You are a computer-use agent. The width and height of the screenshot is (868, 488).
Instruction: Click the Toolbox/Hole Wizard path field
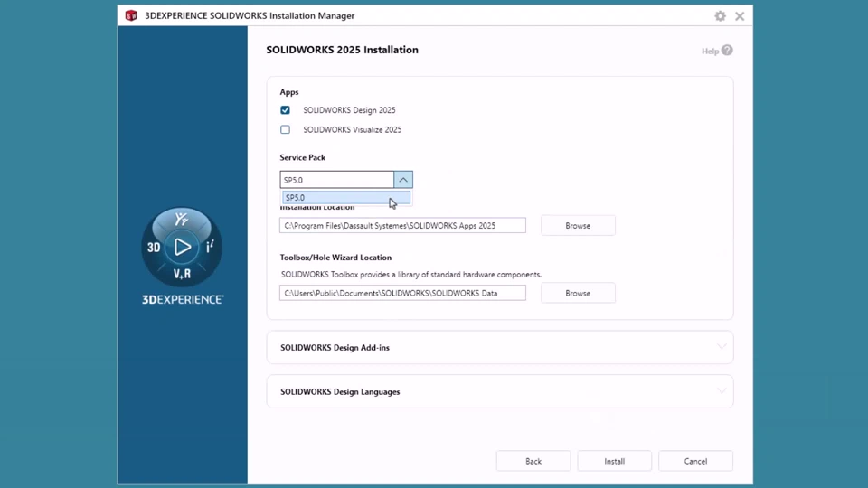point(402,293)
